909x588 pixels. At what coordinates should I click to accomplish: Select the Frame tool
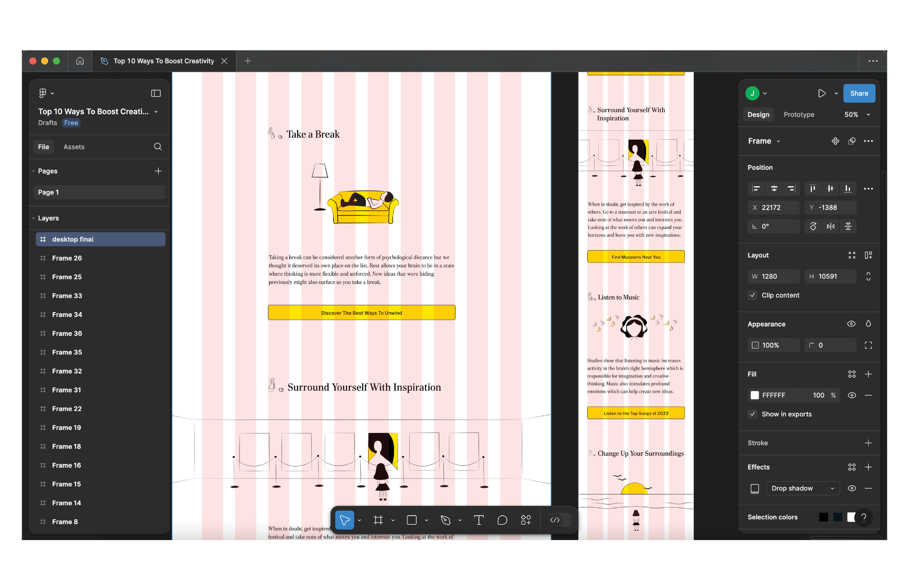379,520
